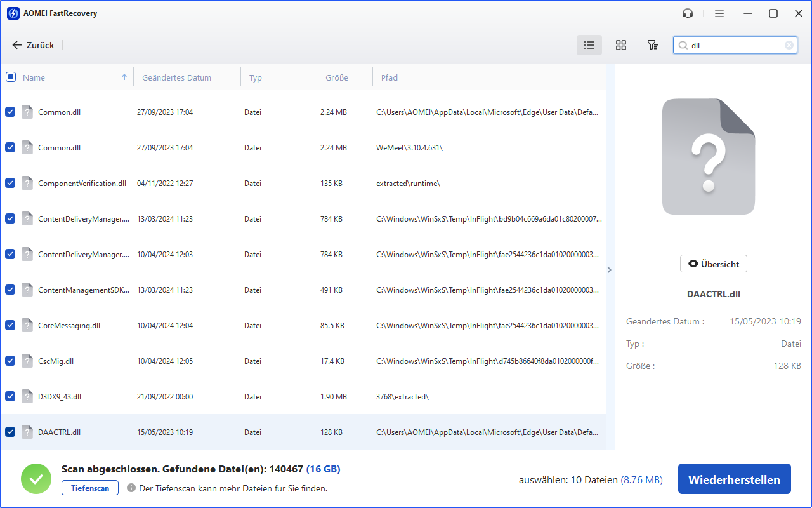Collapse the preview side panel
Image resolution: width=812 pixels, height=508 pixels.
(610, 270)
